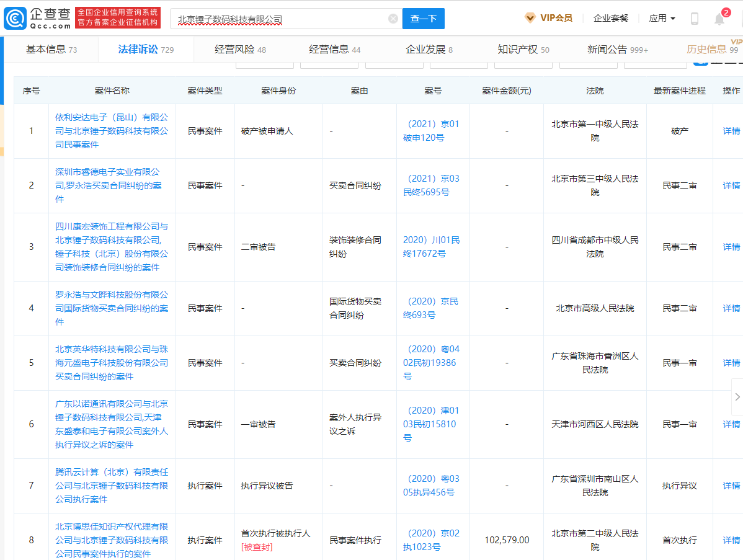Open the VIP会员 link
The image size is (743, 560).
pos(556,18)
